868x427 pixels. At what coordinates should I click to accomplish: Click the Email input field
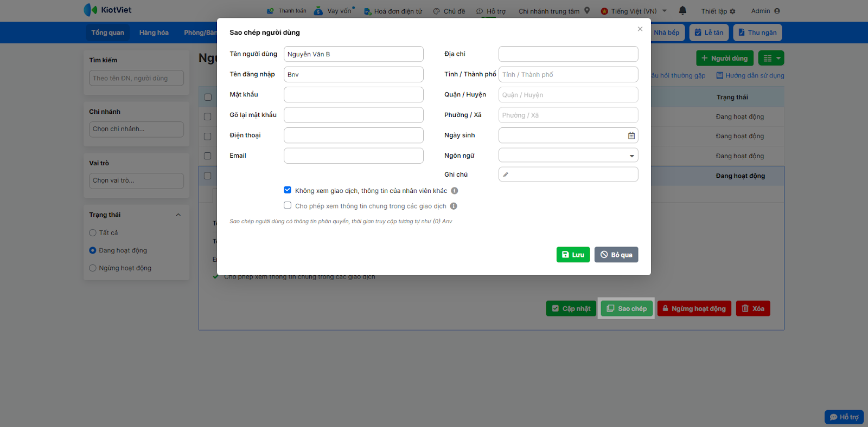pos(353,156)
